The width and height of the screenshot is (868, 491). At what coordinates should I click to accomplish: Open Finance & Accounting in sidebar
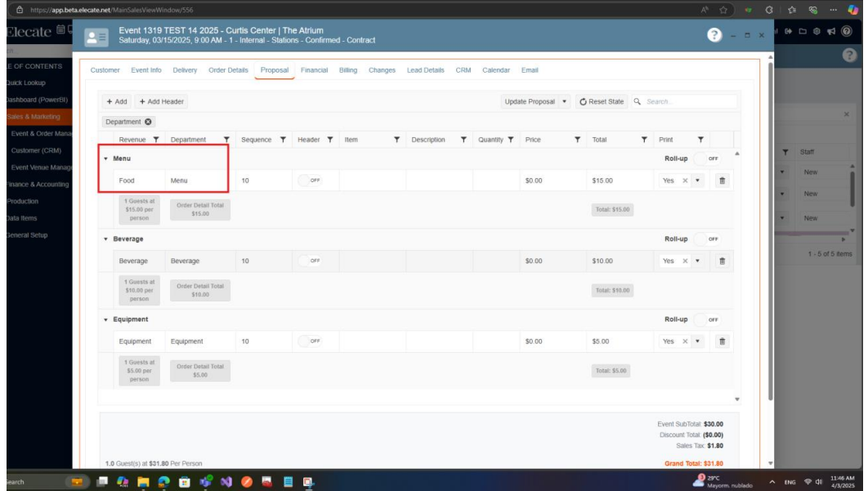38,185
